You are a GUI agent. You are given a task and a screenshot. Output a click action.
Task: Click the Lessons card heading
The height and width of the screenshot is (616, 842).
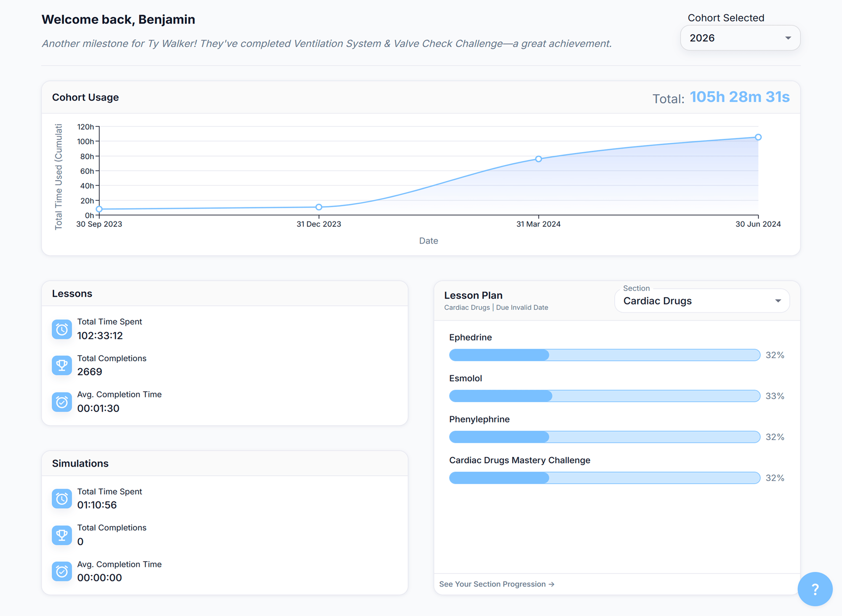coord(72,293)
